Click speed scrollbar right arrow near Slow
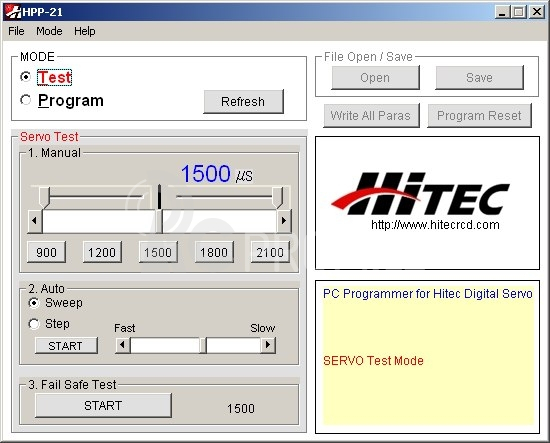This screenshot has height=443, width=550. click(x=268, y=345)
